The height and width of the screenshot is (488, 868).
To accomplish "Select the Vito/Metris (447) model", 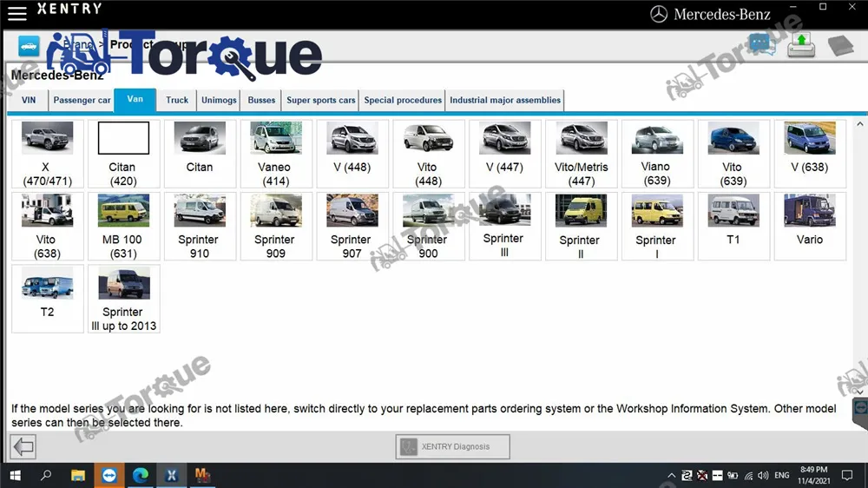I will click(x=582, y=154).
